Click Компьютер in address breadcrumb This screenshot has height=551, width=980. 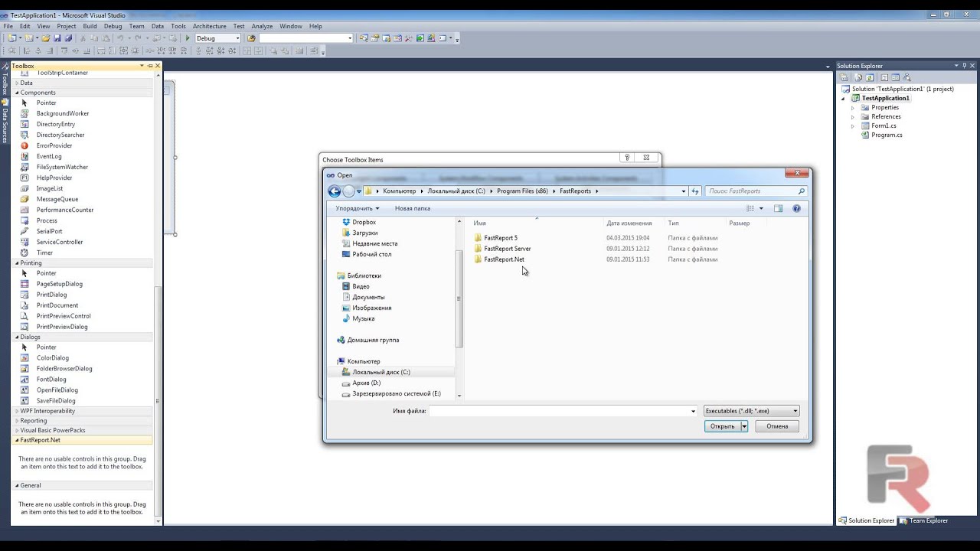coord(399,191)
